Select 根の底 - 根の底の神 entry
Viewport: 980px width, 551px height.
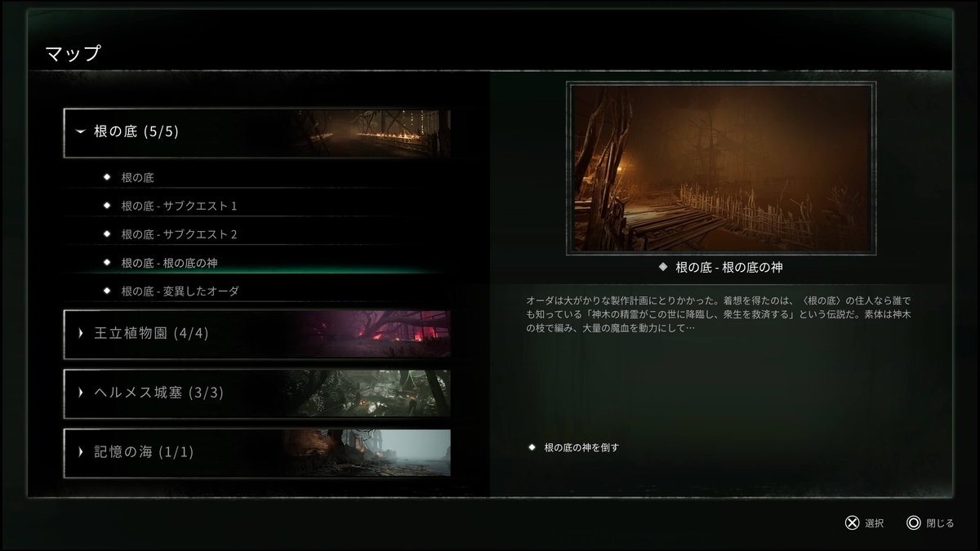pyautogui.click(x=256, y=263)
